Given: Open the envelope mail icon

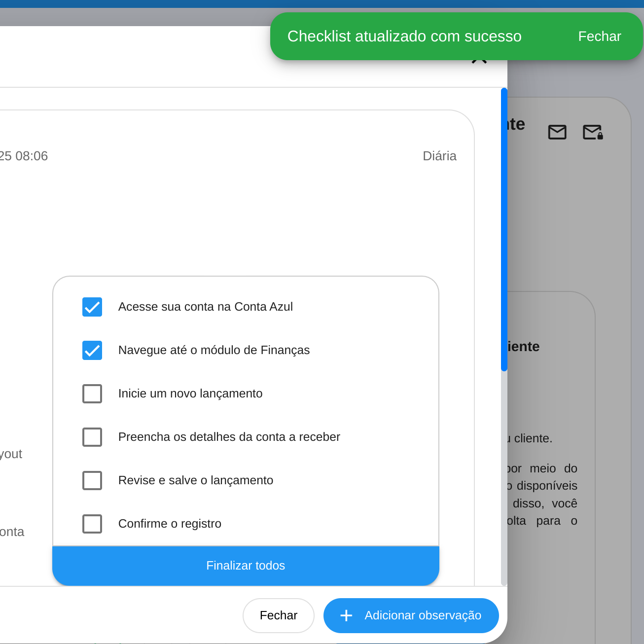Looking at the screenshot, I should point(557,132).
